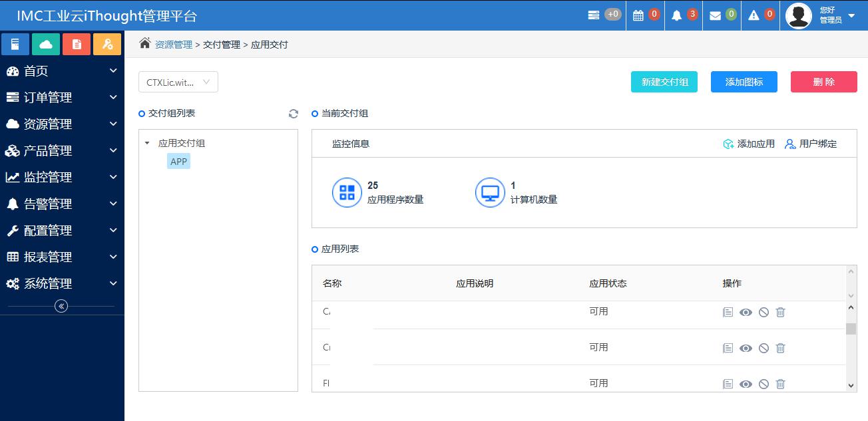Screen dimensions: 868x421
Task: Click the blue server shortcut icon
Action: pyautogui.click(x=15, y=44)
